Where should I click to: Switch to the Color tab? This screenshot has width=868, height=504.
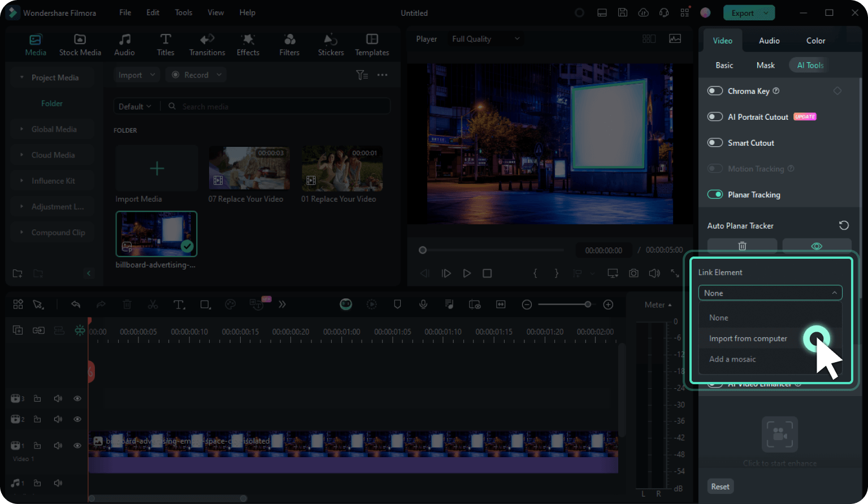(815, 41)
